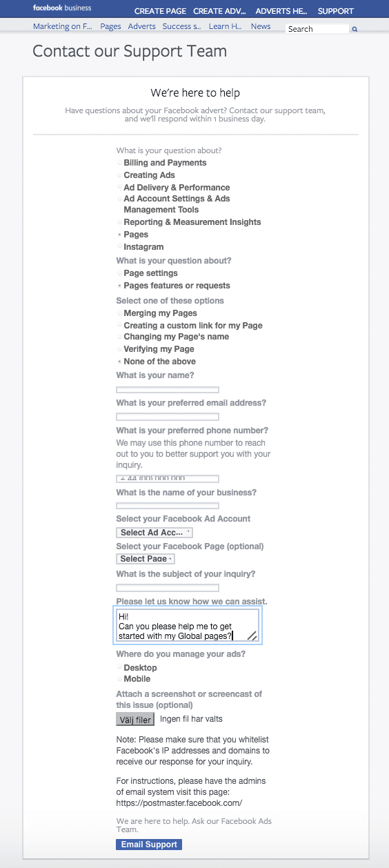Click the subject of your inquiry field
The image size is (389, 868).
tap(168, 588)
